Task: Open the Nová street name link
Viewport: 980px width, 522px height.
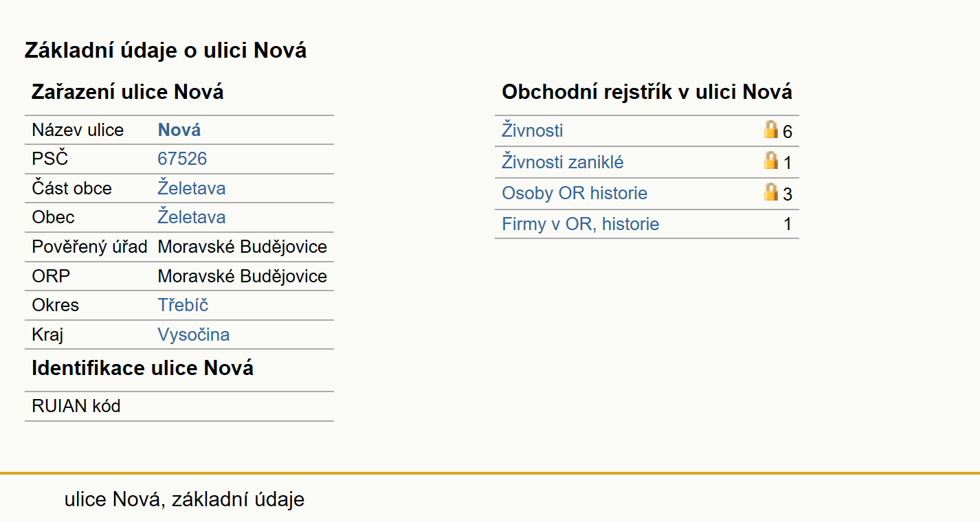Action: pos(179,130)
